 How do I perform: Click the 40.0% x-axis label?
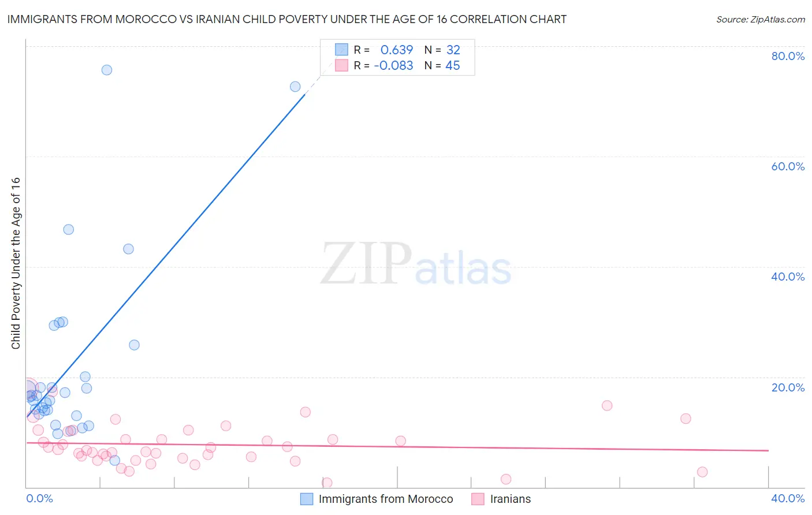788,498
